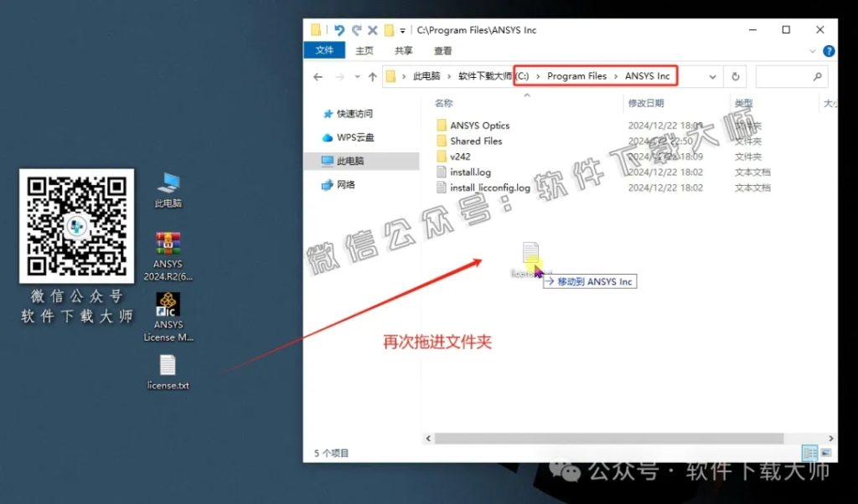
Task: Open the 文件 menu
Action: coord(324,49)
